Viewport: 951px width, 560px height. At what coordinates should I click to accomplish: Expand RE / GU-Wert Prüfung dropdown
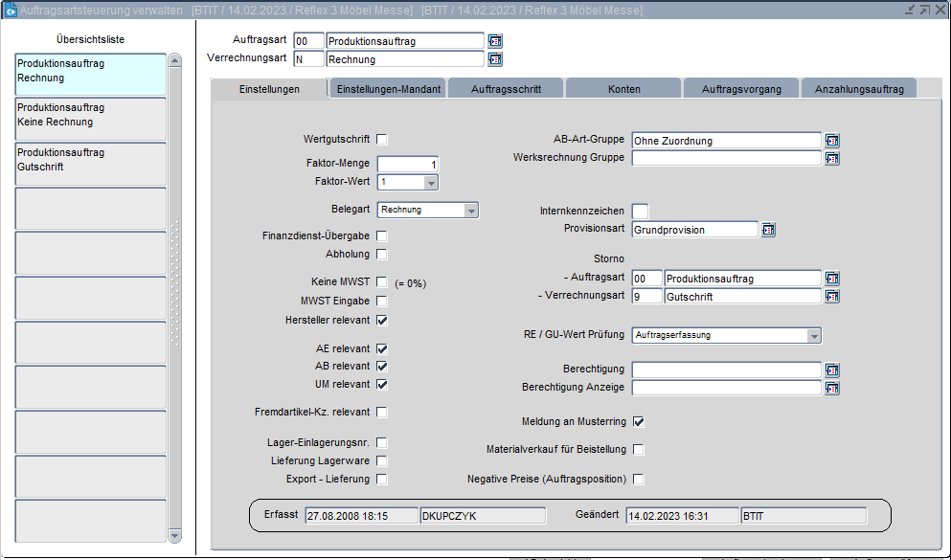(813, 336)
